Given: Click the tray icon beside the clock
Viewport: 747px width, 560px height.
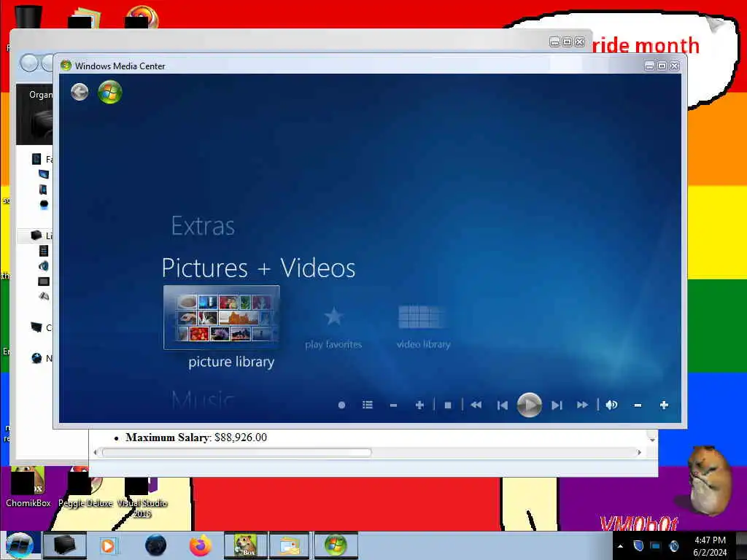Looking at the screenshot, I should coord(673,545).
